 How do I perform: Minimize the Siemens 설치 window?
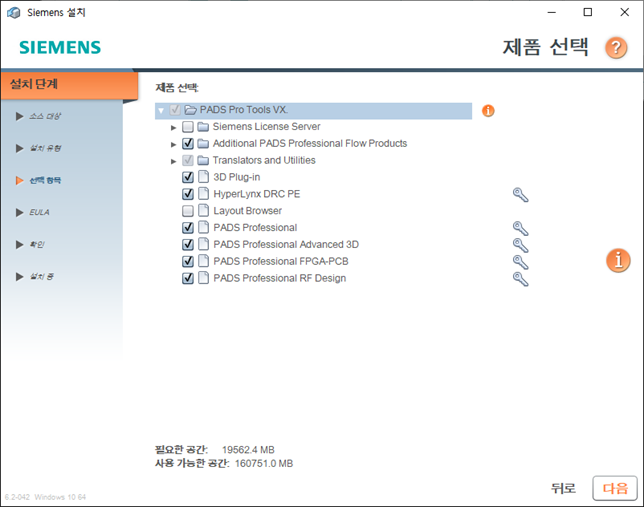click(x=552, y=12)
